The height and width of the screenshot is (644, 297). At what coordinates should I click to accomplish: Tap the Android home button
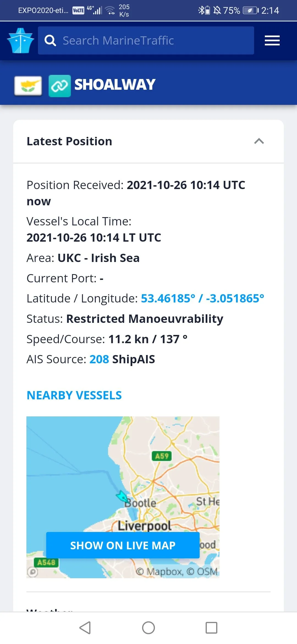click(148, 628)
